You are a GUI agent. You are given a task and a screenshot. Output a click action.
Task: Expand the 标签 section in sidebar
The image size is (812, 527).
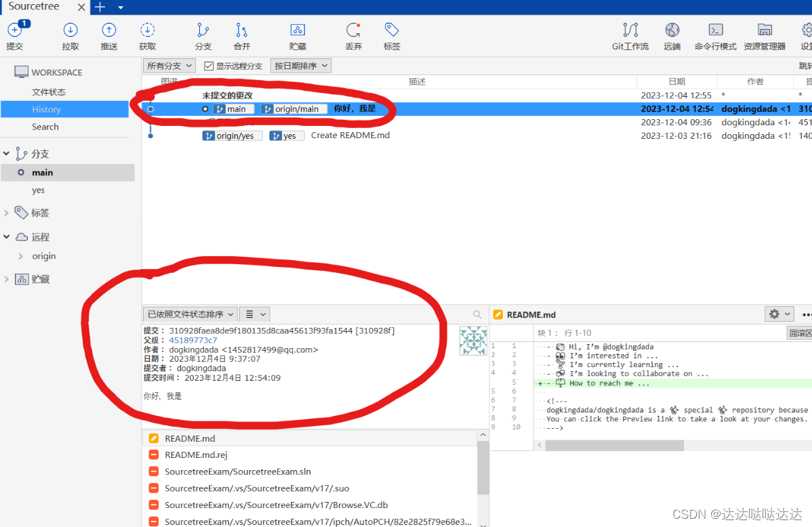[7, 213]
